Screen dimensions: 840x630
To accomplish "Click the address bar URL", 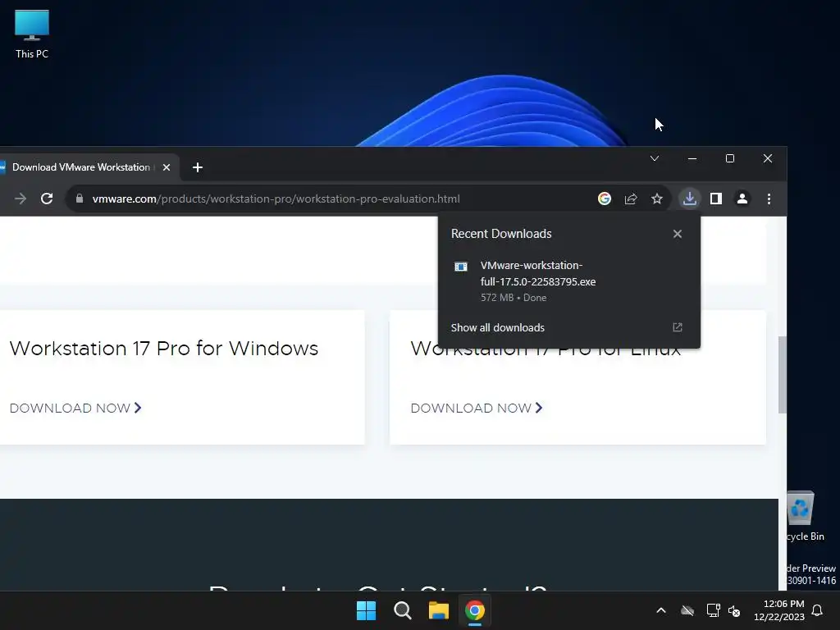I will tap(276, 199).
